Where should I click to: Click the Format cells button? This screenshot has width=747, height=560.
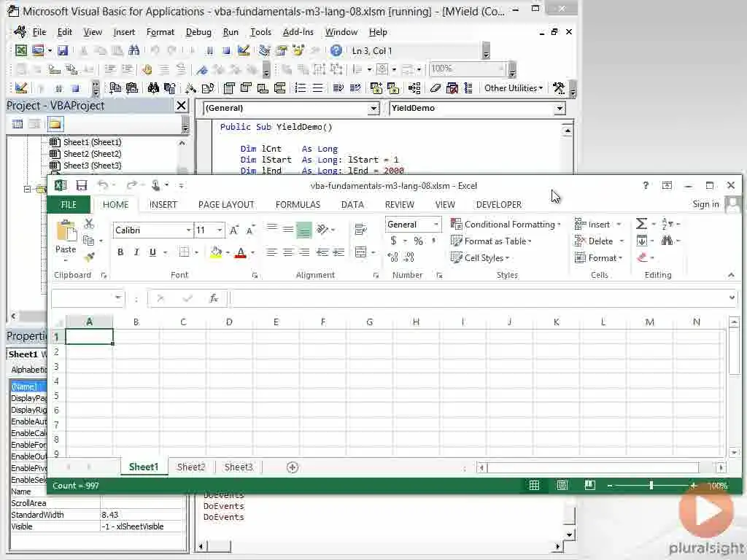tap(599, 257)
